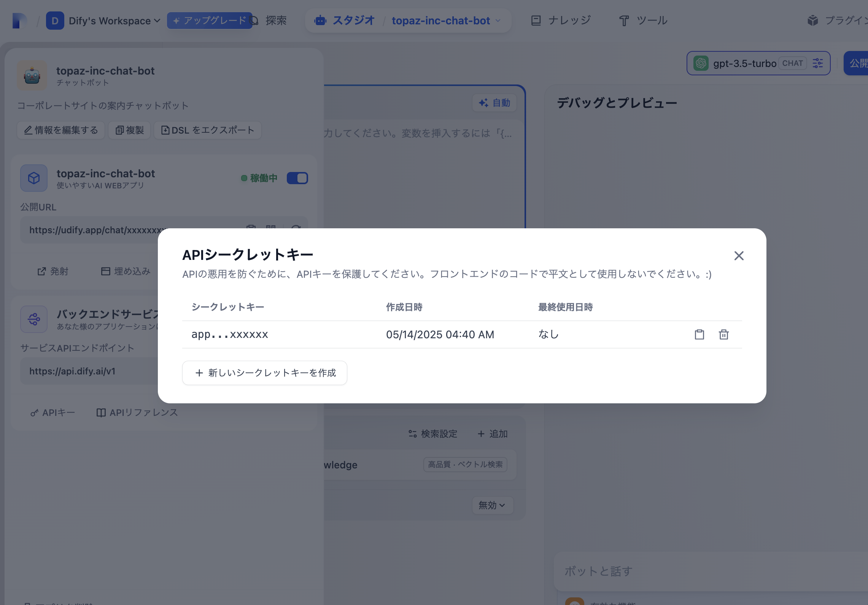Click the 自動 auto-generate prompt button
This screenshot has height=605, width=868.
point(494,103)
